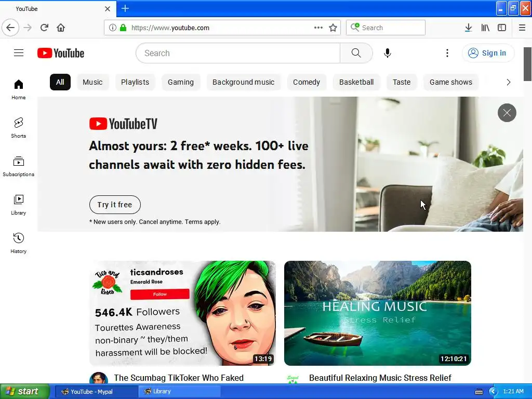Click the Sign in button
The width and height of the screenshot is (532, 399).
488,53
